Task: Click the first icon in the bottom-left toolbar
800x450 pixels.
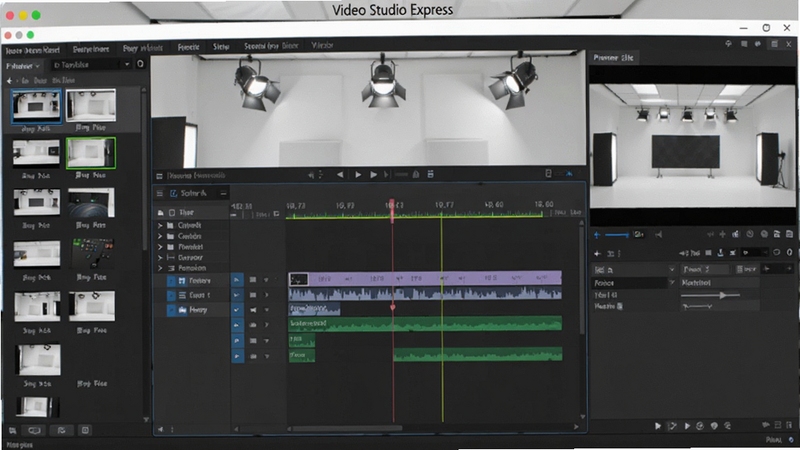Action: [12, 431]
